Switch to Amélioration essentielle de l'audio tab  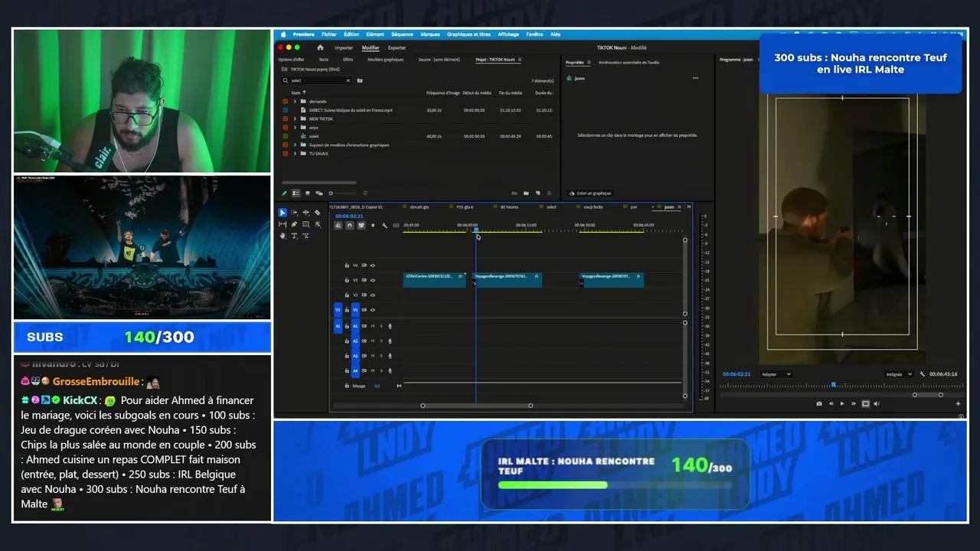click(x=629, y=63)
